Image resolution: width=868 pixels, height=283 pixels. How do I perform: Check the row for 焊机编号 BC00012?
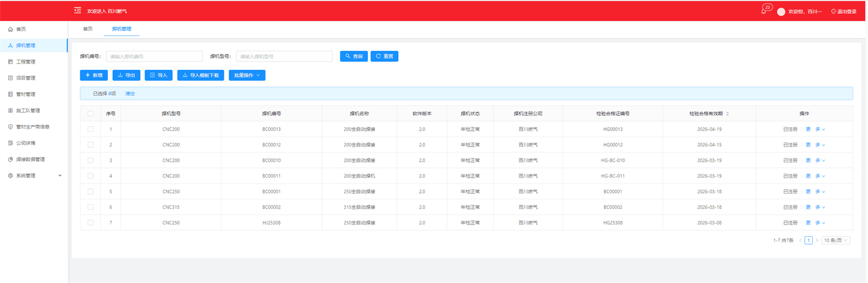(x=91, y=145)
